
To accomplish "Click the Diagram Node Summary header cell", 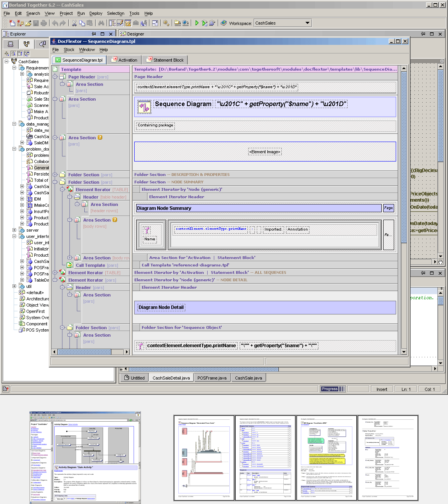I will coord(258,208).
